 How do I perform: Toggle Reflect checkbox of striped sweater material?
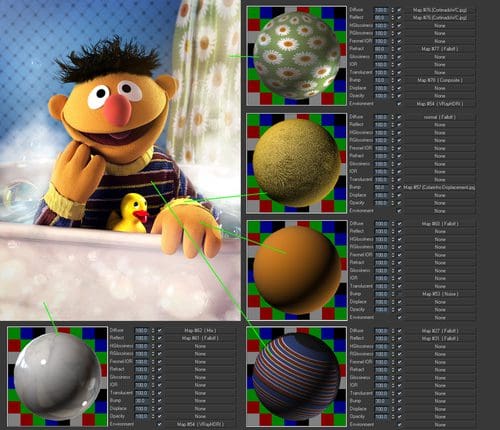tap(399, 338)
